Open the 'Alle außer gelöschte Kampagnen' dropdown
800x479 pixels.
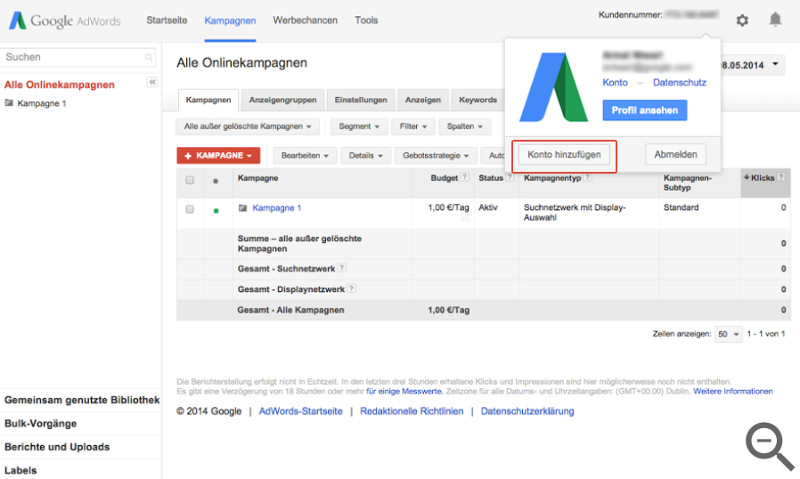coord(248,127)
